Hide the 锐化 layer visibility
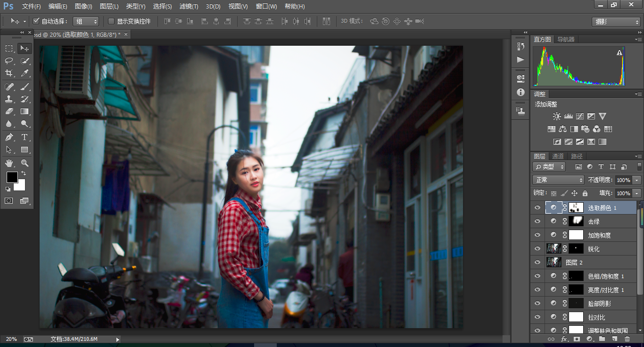The width and height of the screenshot is (644, 347). click(x=537, y=248)
